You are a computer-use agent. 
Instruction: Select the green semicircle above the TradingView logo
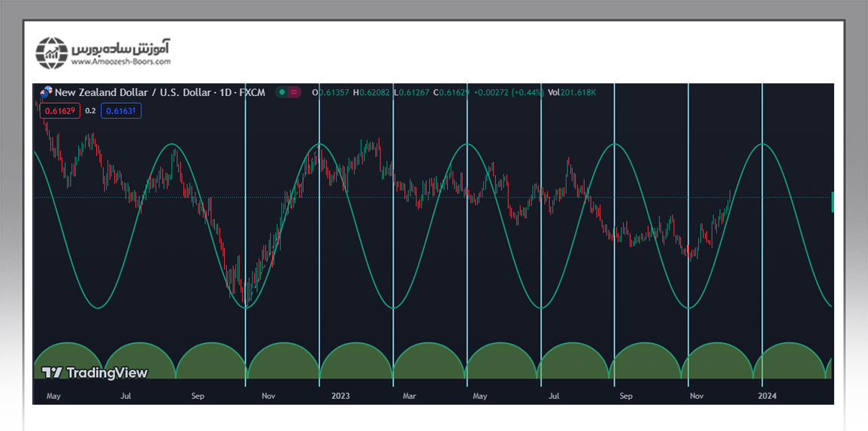tap(66, 353)
